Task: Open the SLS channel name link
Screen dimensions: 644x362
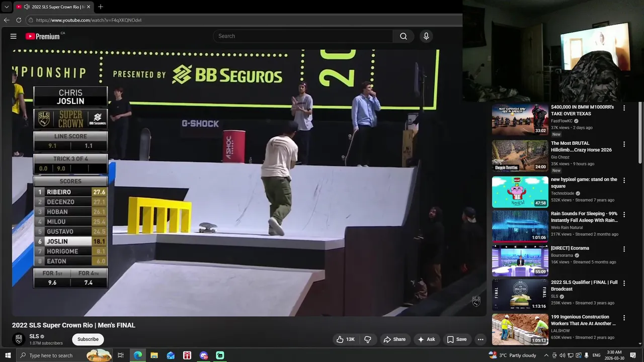Action: pos(34,336)
